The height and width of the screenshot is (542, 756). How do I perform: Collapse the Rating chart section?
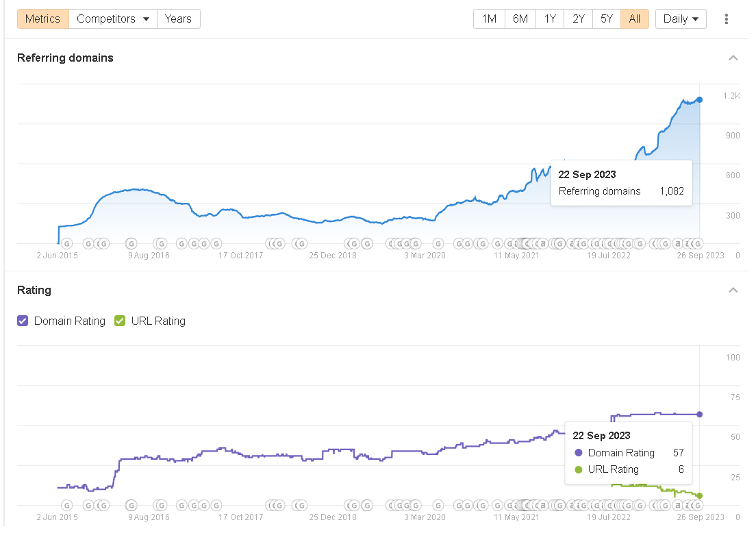[x=733, y=291]
